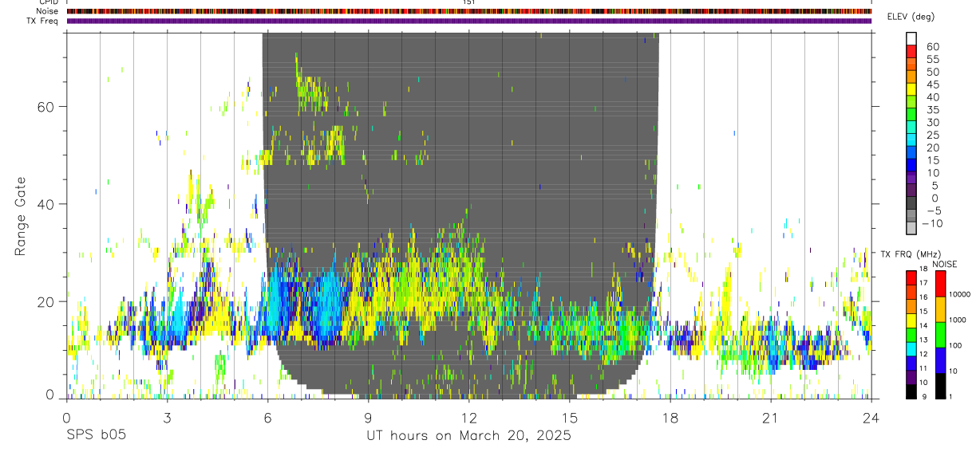Click x-axis tick label '3'
The image size is (980, 452).
click(167, 418)
